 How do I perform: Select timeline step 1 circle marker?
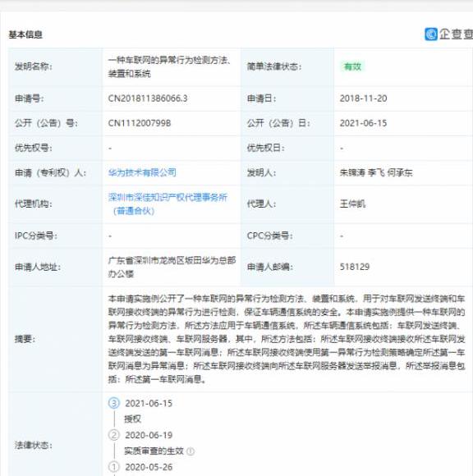coord(114,467)
